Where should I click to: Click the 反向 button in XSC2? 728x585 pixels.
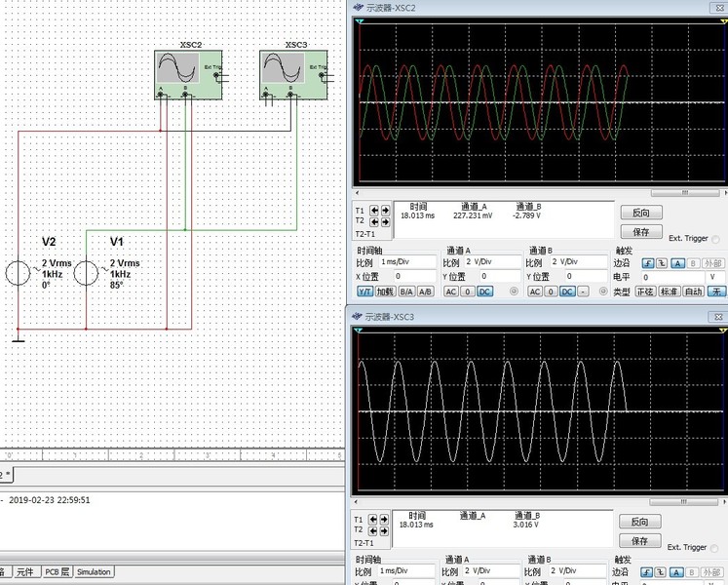click(640, 213)
